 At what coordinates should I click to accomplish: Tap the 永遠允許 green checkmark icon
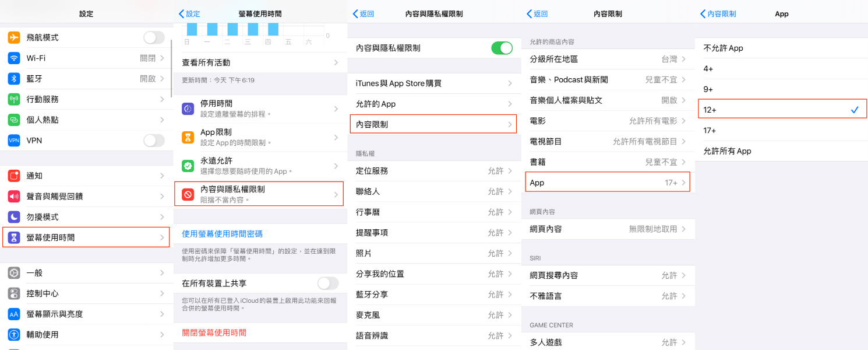(x=188, y=166)
